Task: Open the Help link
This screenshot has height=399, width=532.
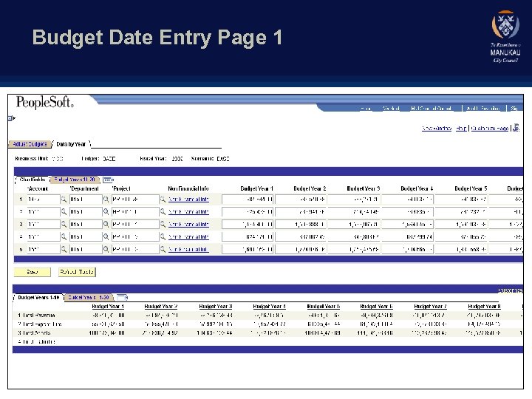Action: (461, 128)
